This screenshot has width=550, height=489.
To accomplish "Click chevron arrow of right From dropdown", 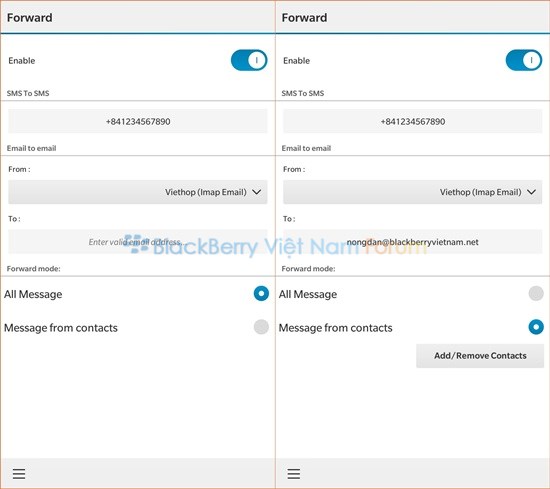I will 531,192.
